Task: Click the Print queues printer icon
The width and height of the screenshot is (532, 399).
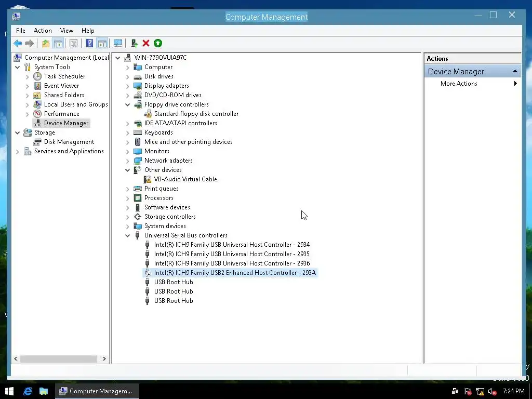Action: (x=137, y=189)
